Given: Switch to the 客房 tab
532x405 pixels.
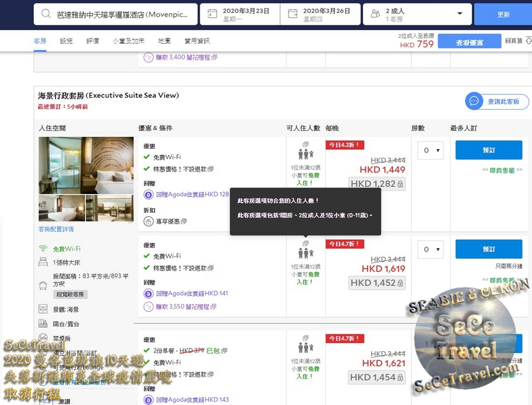Looking at the screenshot, I should click(x=40, y=41).
